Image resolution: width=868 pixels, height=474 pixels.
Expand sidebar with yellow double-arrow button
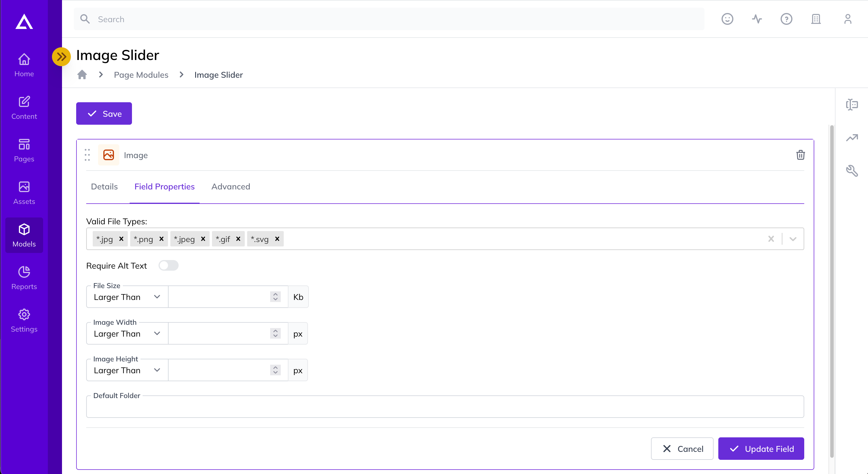click(61, 57)
